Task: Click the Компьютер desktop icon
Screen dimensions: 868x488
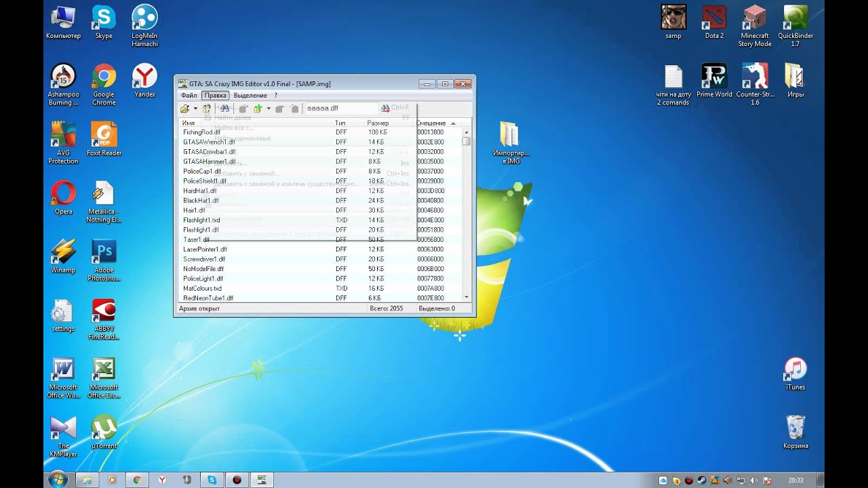Action: click(x=63, y=23)
